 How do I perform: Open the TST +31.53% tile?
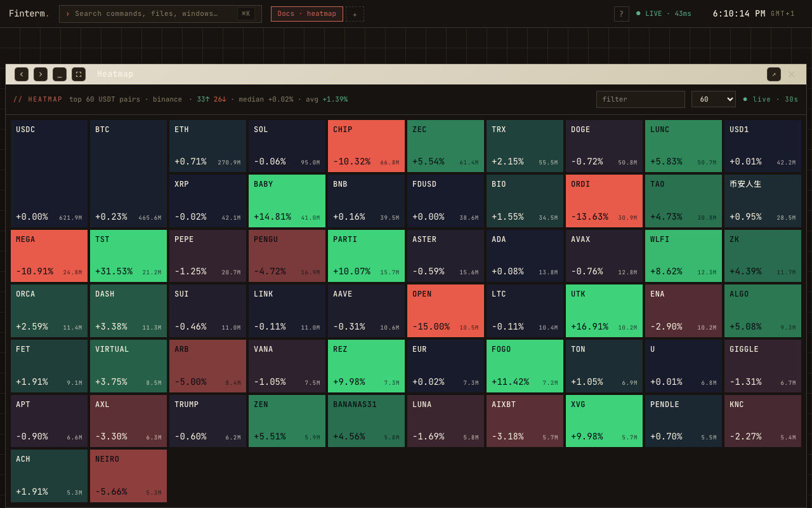point(128,256)
